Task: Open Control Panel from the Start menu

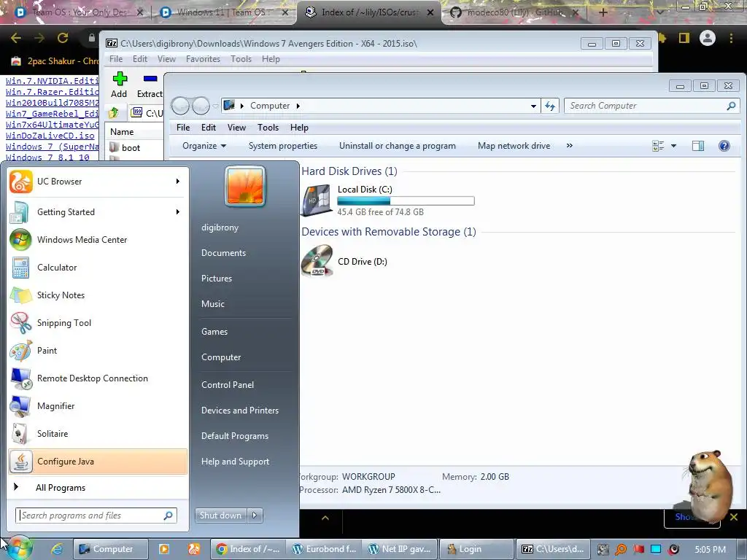Action: point(228,385)
